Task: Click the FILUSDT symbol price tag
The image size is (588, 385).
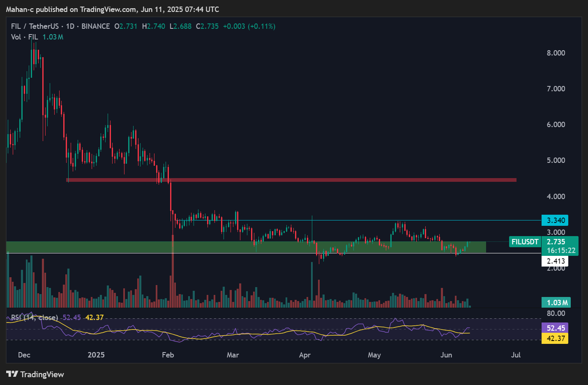Action: point(525,242)
